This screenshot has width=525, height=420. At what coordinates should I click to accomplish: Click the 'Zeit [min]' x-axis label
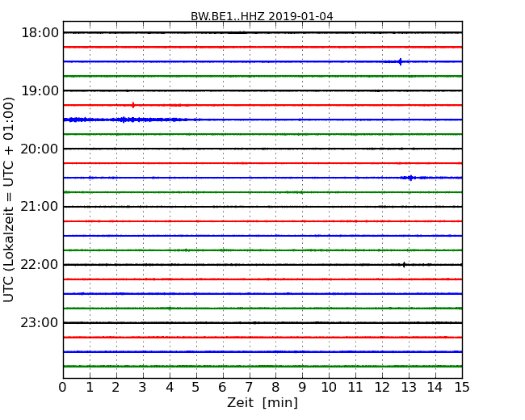coord(262,402)
